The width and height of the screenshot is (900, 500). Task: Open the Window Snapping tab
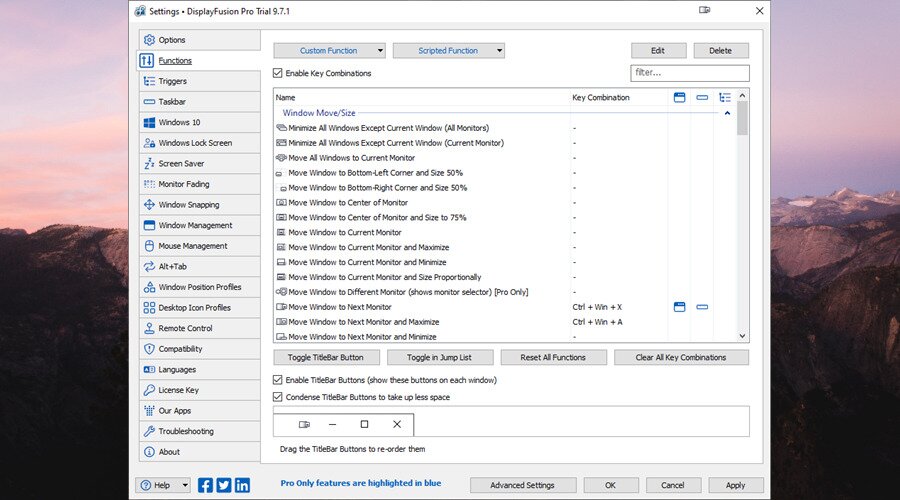pos(188,205)
